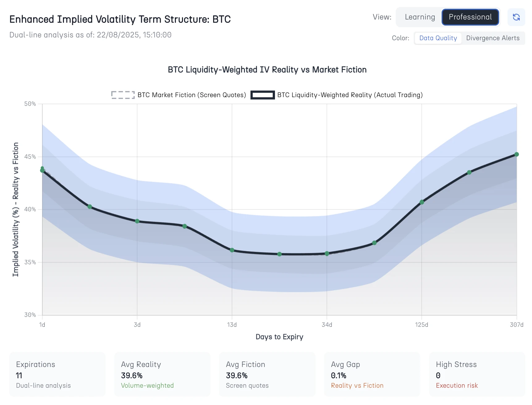Switch to Divergence Alerts color mode
The image size is (532, 405).
point(492,38)
